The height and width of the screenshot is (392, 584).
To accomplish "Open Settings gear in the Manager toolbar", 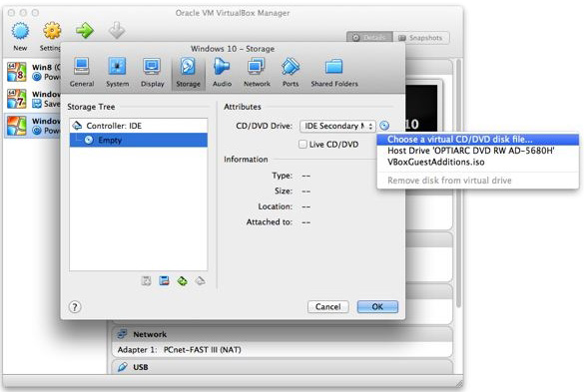I will 52,31.
